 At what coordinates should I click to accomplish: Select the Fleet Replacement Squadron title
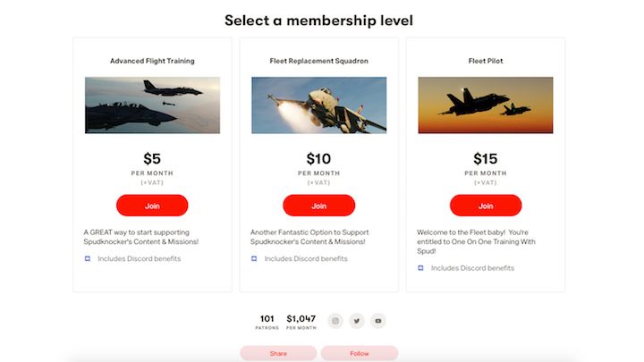(319, 61)
